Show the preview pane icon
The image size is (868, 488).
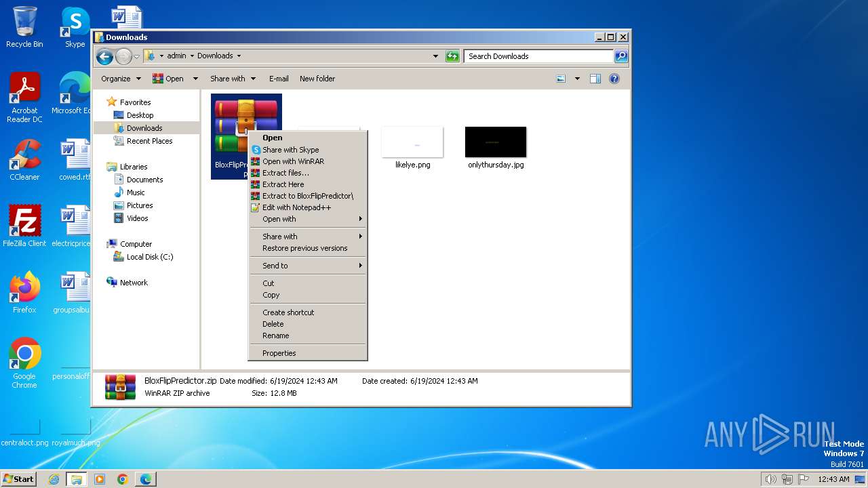[x=595, y=79]
